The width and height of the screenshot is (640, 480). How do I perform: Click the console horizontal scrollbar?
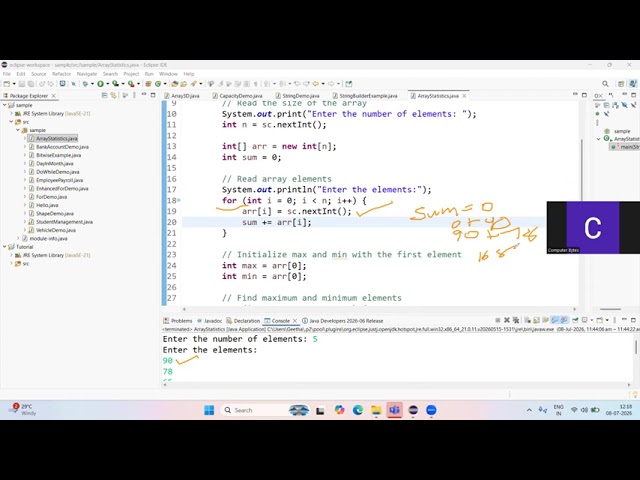pyautogui.click(x=396, y=384)
